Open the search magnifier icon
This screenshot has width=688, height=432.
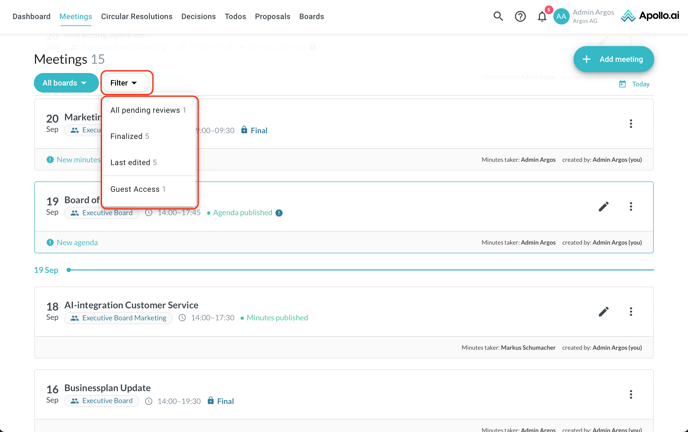coord(498,16)
